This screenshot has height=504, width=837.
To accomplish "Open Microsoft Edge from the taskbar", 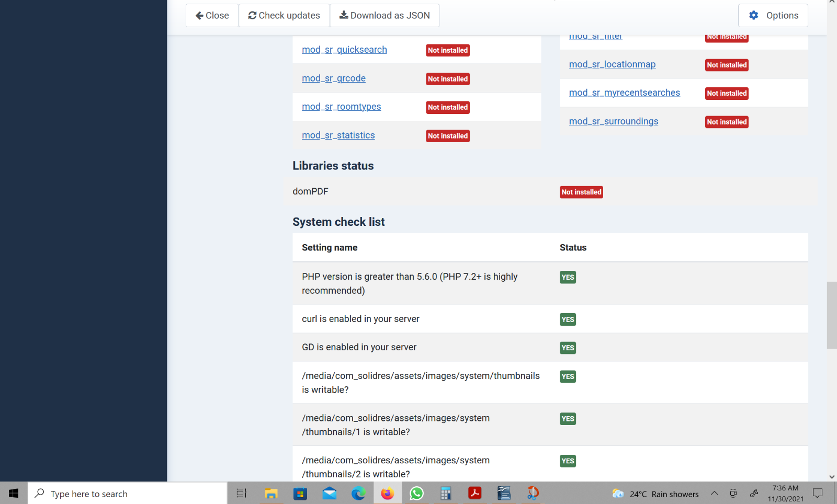I will click(358, 494).
